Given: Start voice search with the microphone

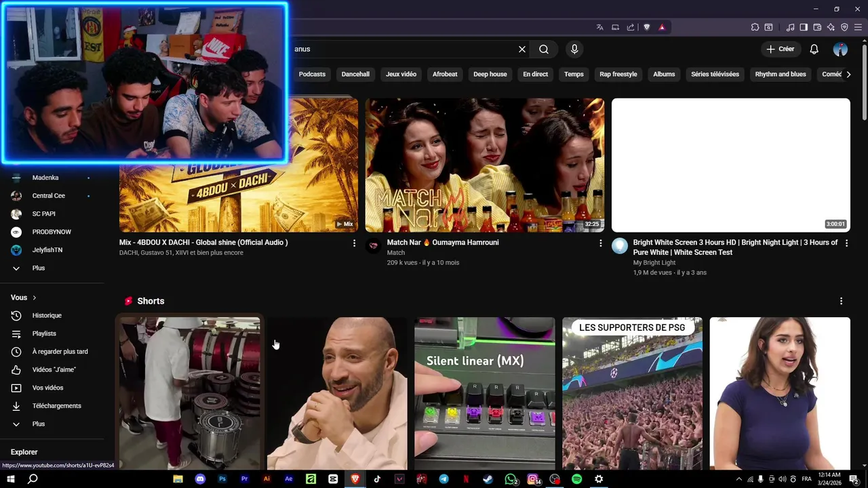Looking at the screenshot, I should pos(574,49).
